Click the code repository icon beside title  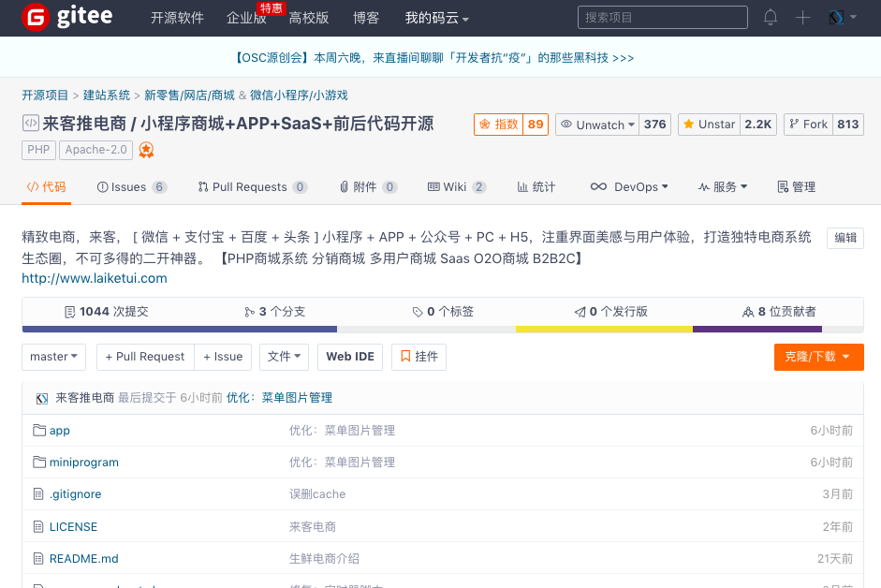click(x=30, y=123)
